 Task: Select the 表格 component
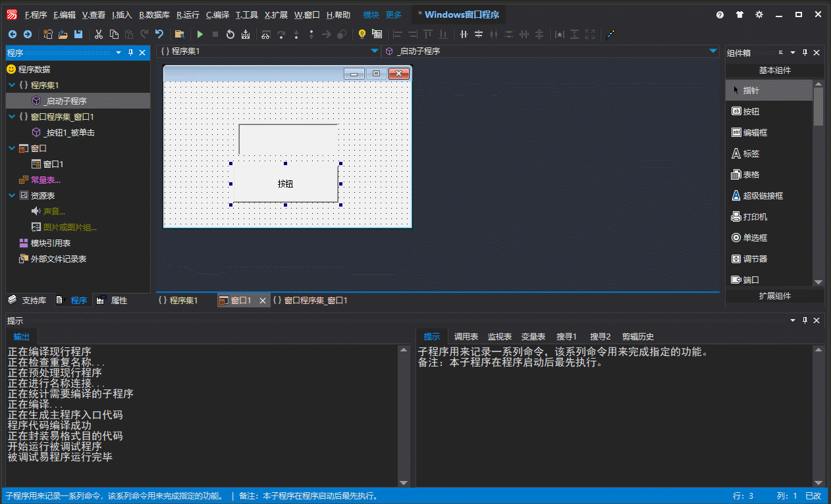pyautogui.click(x=769, y=175)
